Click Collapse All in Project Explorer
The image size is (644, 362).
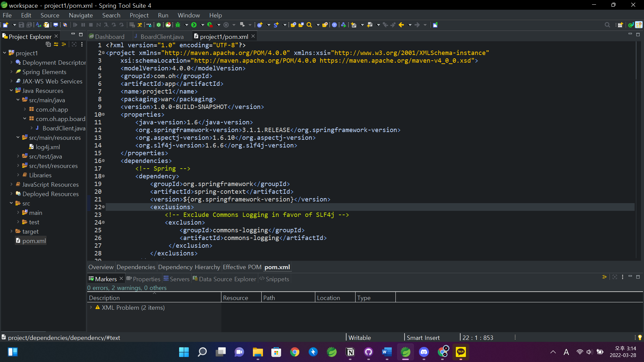pyautogui.click(x=48, y=44)
